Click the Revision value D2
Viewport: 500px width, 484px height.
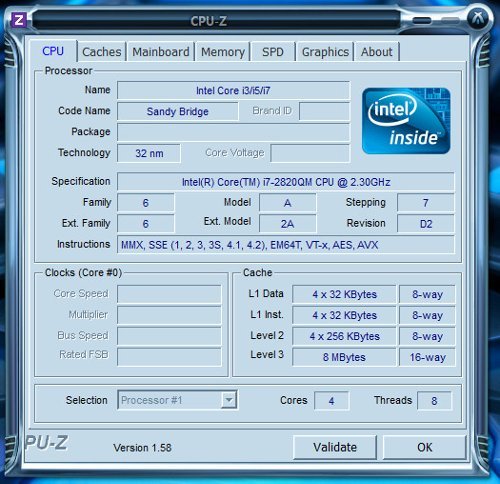[426, 223]
